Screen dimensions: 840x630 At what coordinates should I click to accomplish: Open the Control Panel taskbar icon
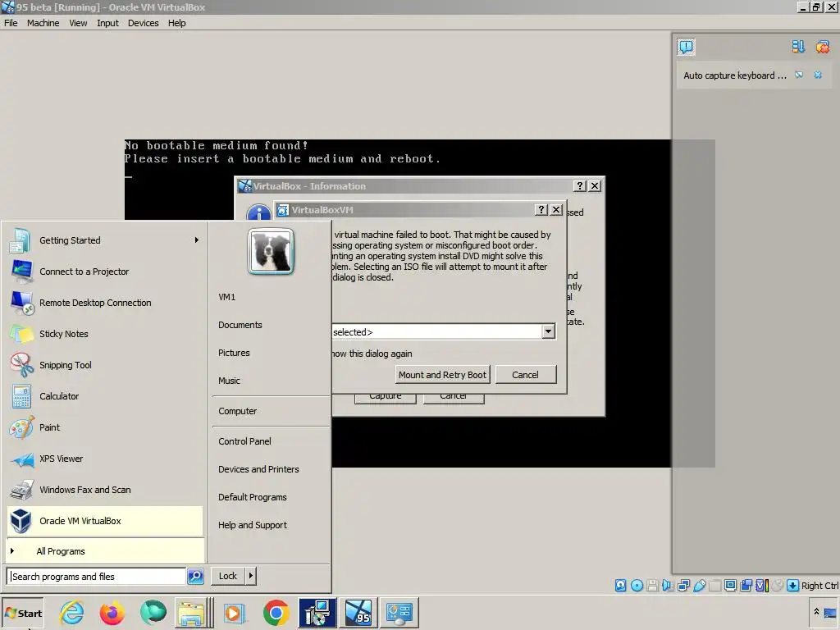[399, 612]
